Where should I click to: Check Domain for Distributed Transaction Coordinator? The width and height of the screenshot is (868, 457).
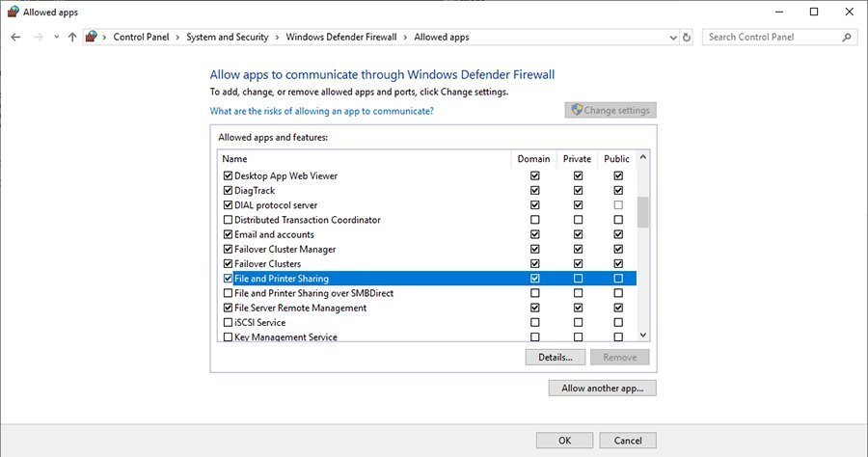(534, 220)
